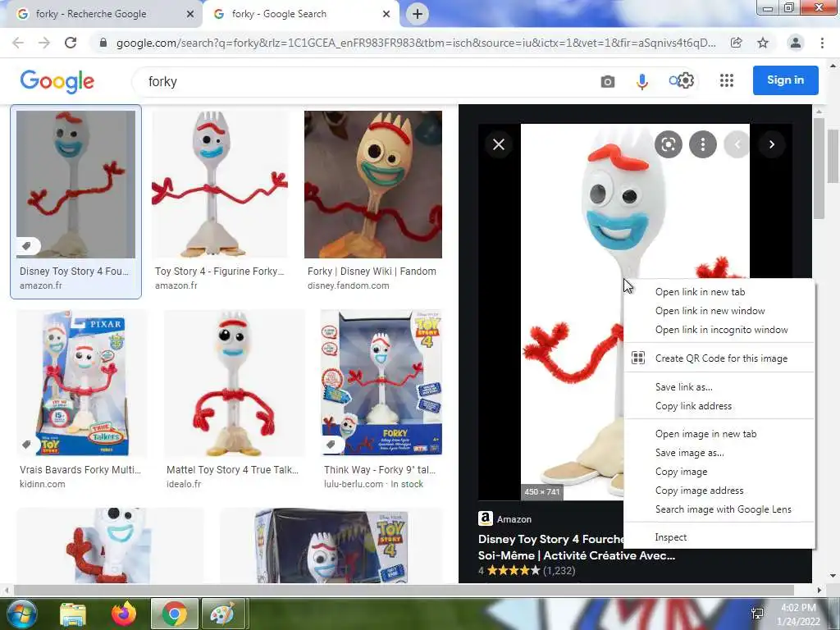Click the 450 × 741 size label
Viewport: 840px width, 630px height.
(x=542, y=492)
